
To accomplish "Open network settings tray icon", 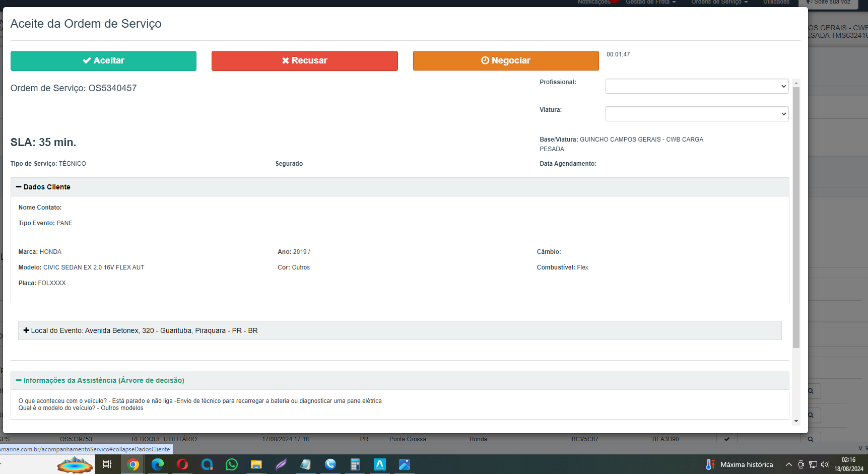I will [813, 464].
